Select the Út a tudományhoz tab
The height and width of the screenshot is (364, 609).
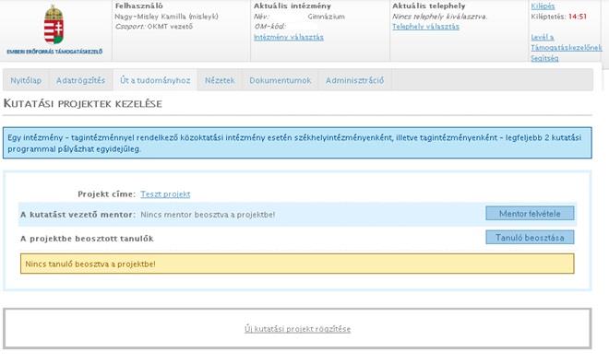tap(155, 80)
